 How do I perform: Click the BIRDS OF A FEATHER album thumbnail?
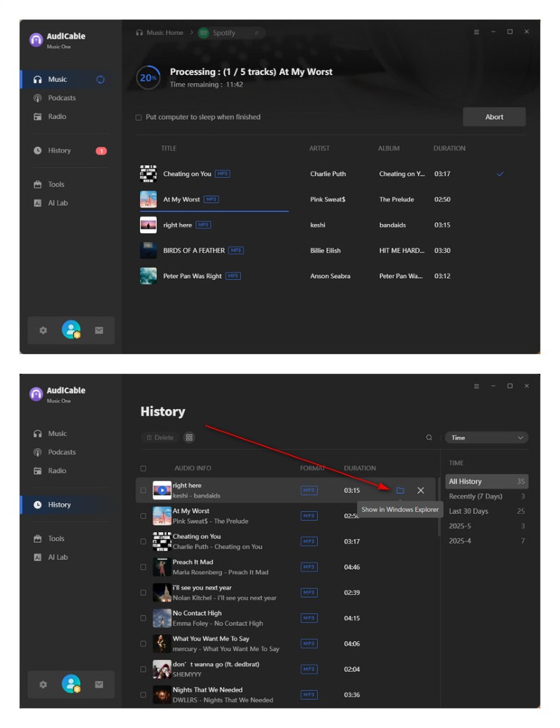click(148, 251)
